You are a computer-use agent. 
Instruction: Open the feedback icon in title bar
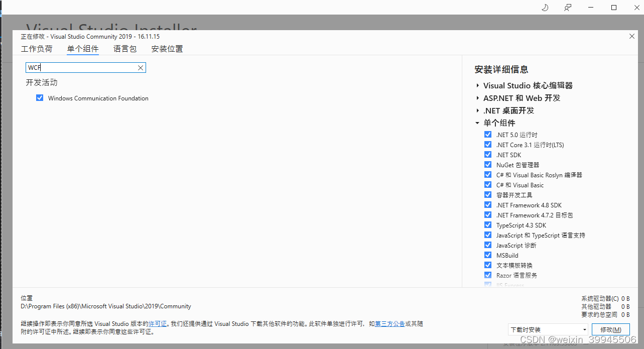(568, 8)
